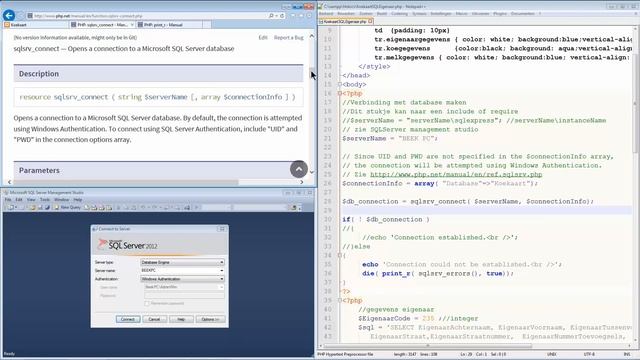640x360 pixels.
Task: Expand Options in Connect to Server dialog
Action: point(210,319)
